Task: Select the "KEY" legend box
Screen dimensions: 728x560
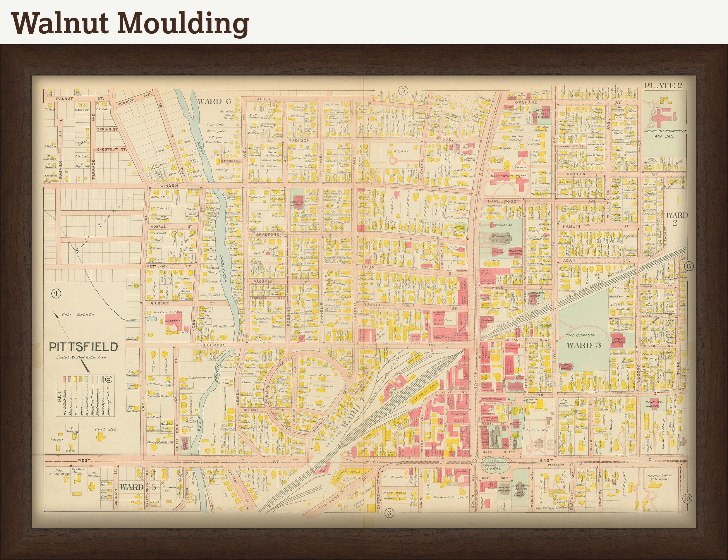Action: click(85, 395)
